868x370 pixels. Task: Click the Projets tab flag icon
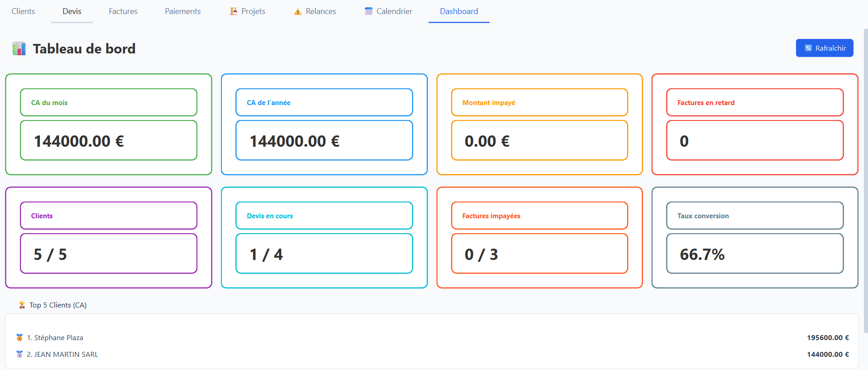234,11
